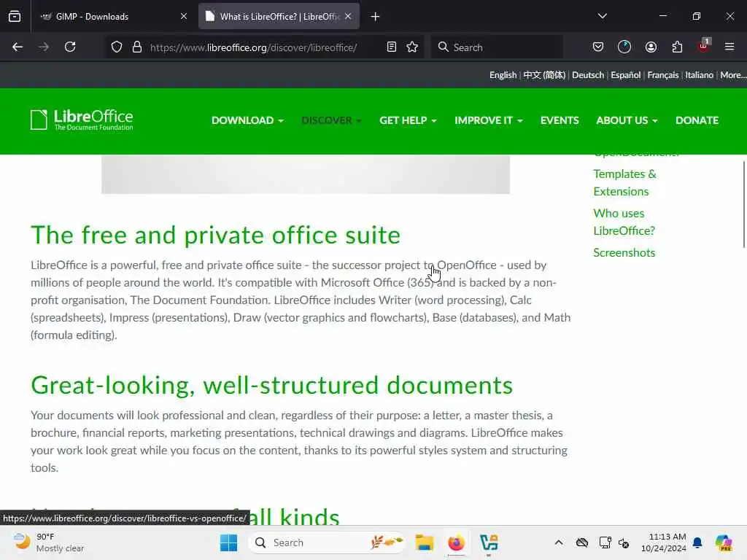747x560 pixels.
Task: Click heading The free and private office suite
Action: pyautogui.click(x=215, y=235)
